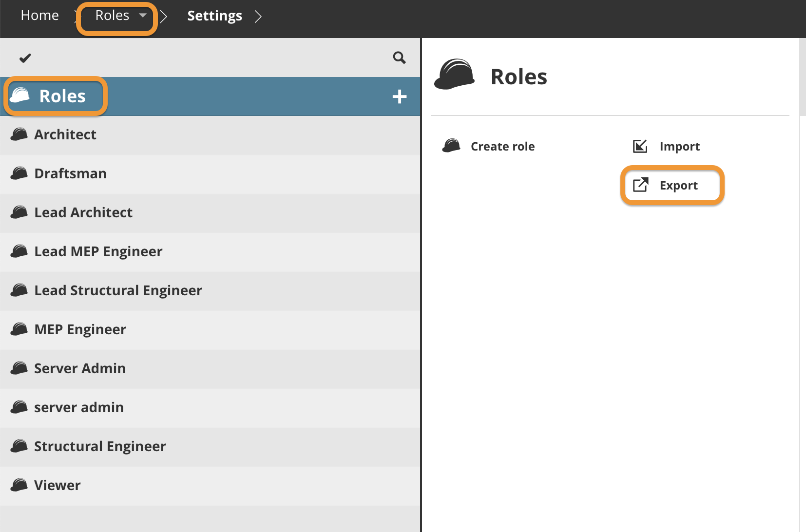Select the Draftsman role

coord(70,173)
